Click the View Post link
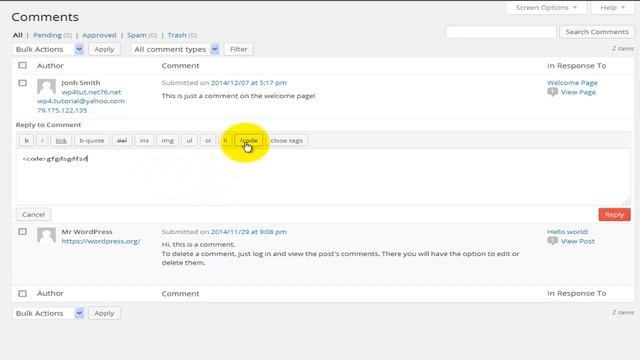The height and width of the screenshot is (360, 640). [578, 241]
